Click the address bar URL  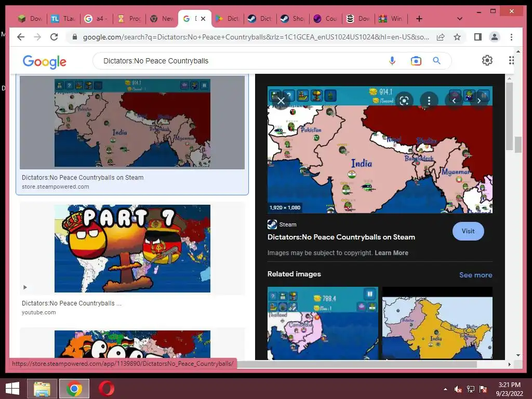[256, 37]
